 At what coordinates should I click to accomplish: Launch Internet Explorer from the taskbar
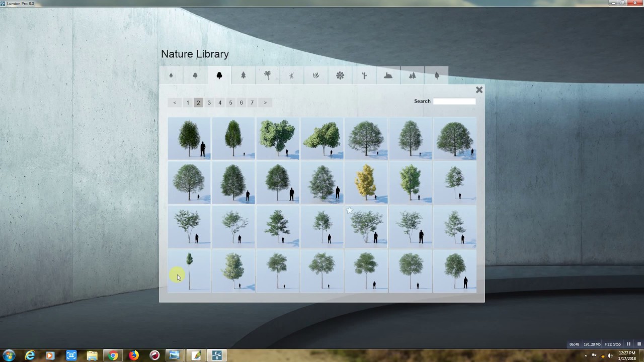(30, 355)
